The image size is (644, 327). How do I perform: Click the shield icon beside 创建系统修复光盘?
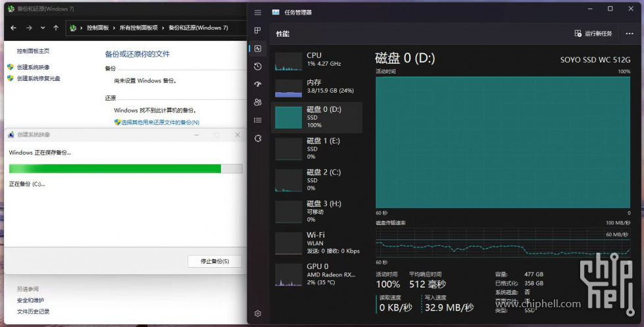[x=11, y=78]
